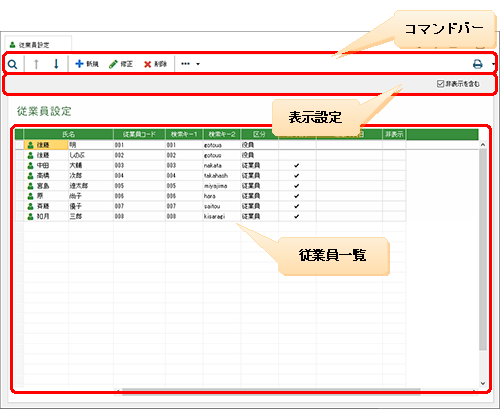Click the red X 削除 delete icon
Screen dimensions: 500x409
click(x=147, y=64)
